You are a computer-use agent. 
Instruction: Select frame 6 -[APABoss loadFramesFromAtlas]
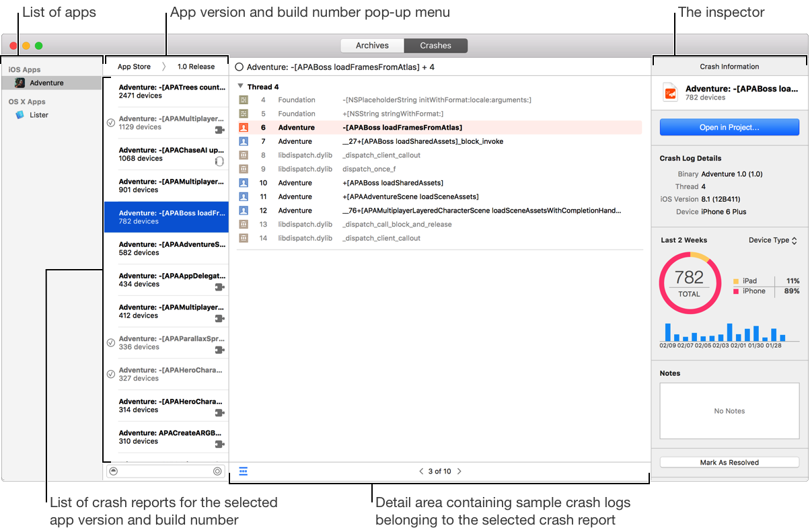(440, 128)
